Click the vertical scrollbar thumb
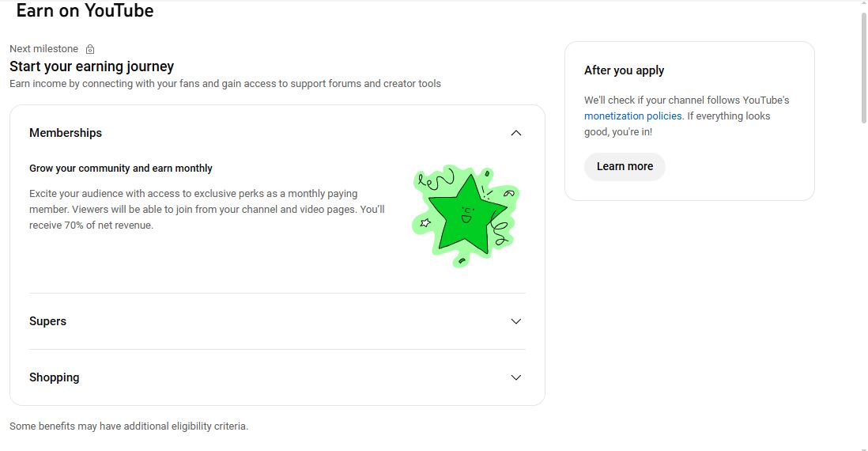Image resolution: width=868 pixels, height=451 pixels. pos(862,67)
